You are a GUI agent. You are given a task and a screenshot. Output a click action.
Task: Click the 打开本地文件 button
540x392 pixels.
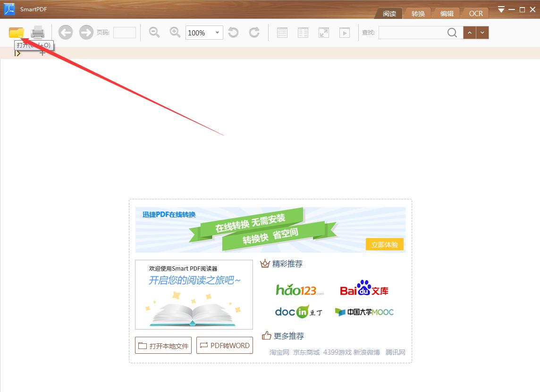(163, 345)
